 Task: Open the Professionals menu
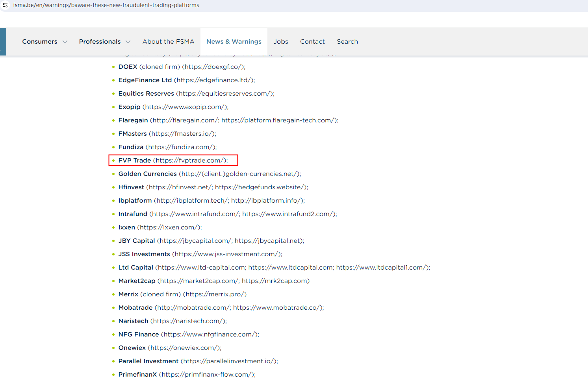click(x=100, y=42)
